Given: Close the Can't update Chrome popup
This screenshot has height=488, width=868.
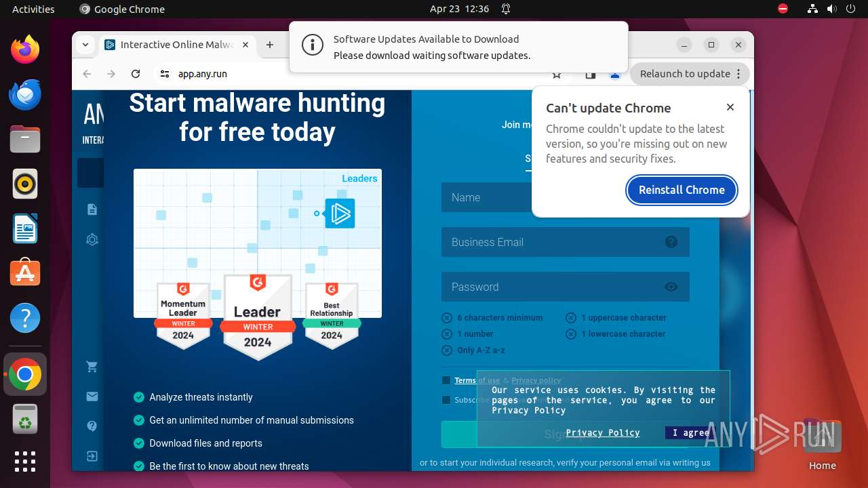Looking at the screenshot, I should coord(730,107).
